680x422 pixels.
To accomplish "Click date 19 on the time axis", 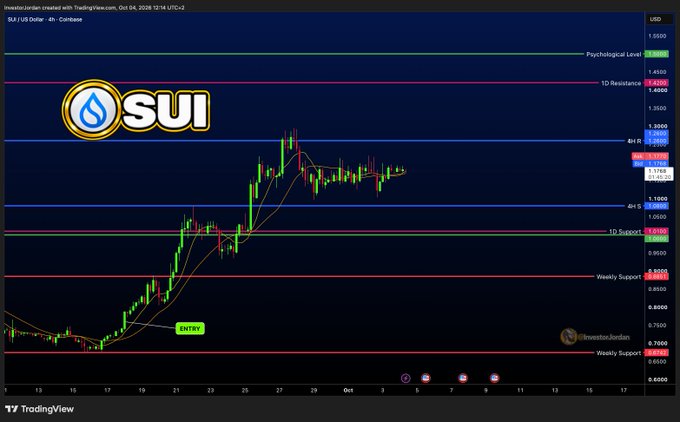I will pyautogui.click(x=141, y=390).
